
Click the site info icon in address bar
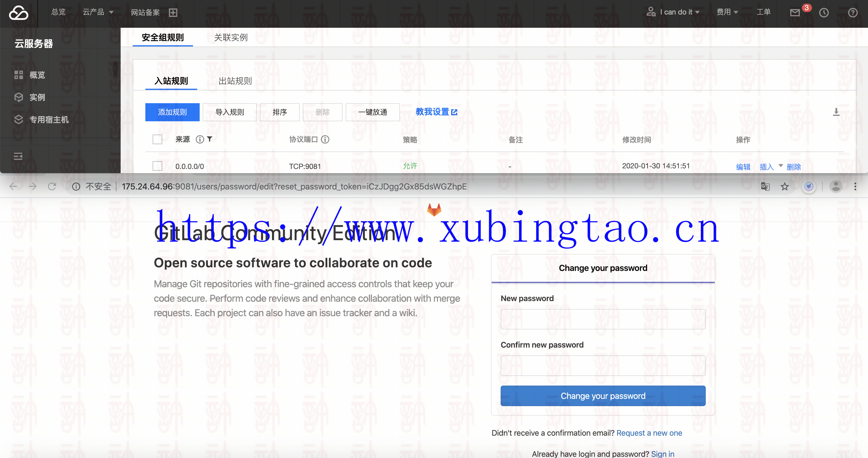click(x=76, y=186)
